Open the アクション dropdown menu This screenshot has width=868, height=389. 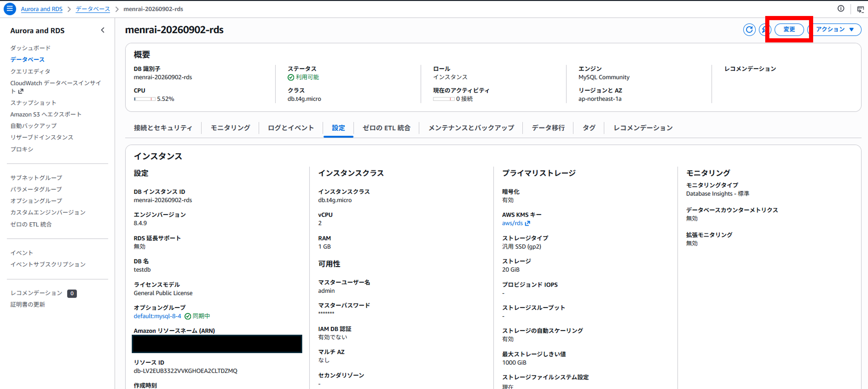point(835,30)
